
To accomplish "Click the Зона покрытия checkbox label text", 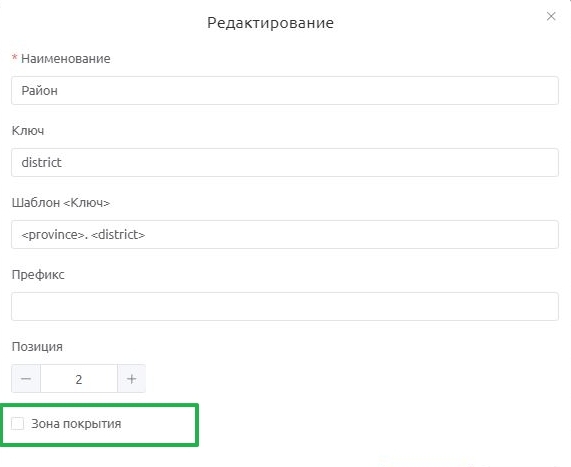I will coord(76,424).
